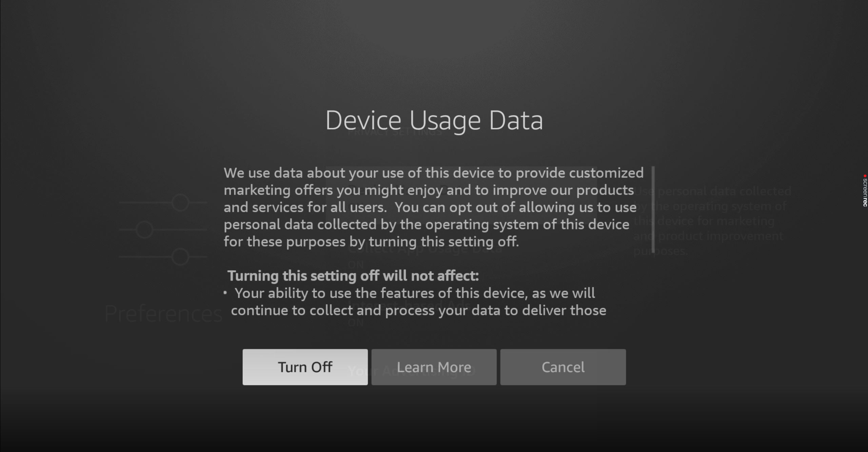Click the Cancel button
Viewport: 868px width, 452px height.
point(563,367)
